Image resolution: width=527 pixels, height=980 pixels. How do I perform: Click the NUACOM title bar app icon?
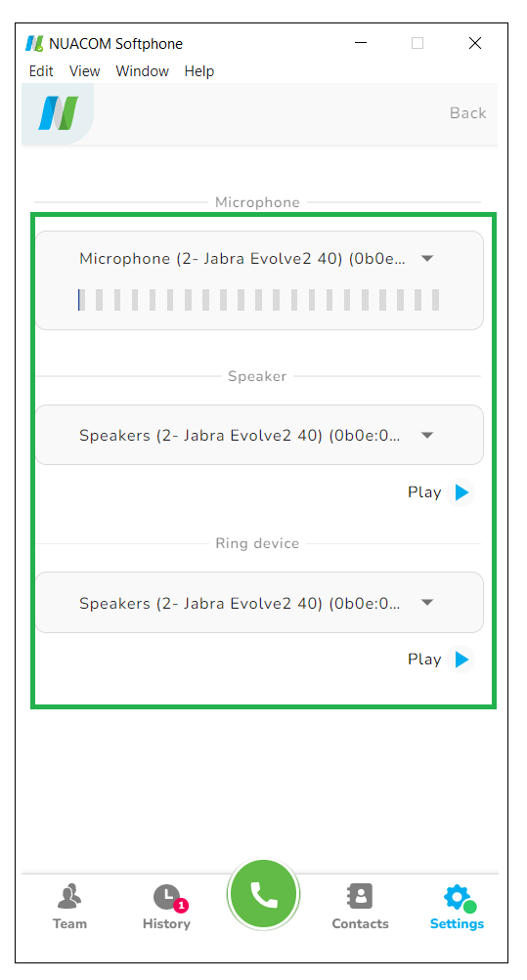[x=34, y=44]
